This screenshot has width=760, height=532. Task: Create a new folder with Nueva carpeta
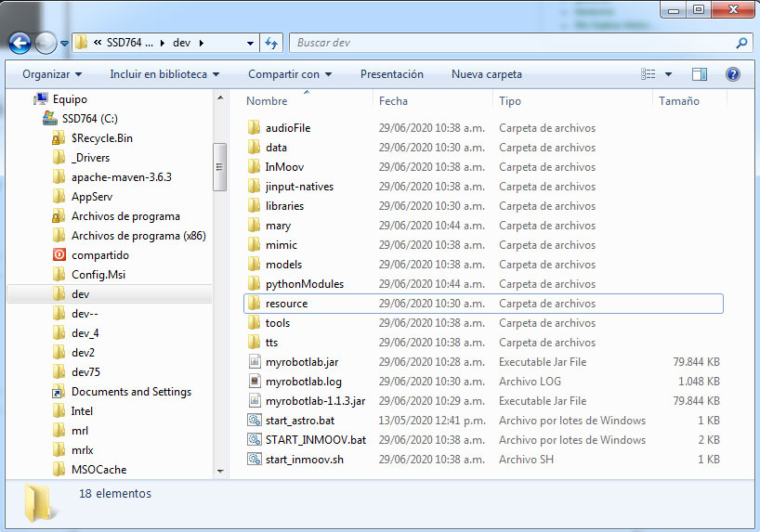486,74
